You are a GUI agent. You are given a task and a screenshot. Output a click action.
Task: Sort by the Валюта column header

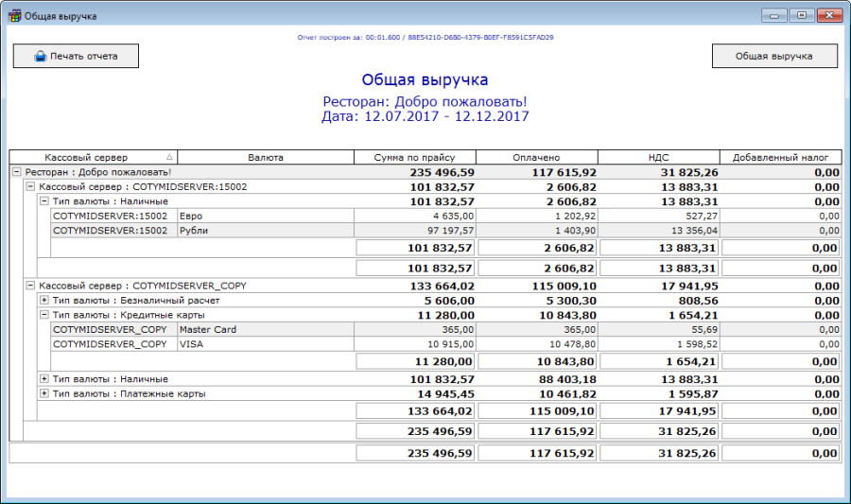point(265,157)
